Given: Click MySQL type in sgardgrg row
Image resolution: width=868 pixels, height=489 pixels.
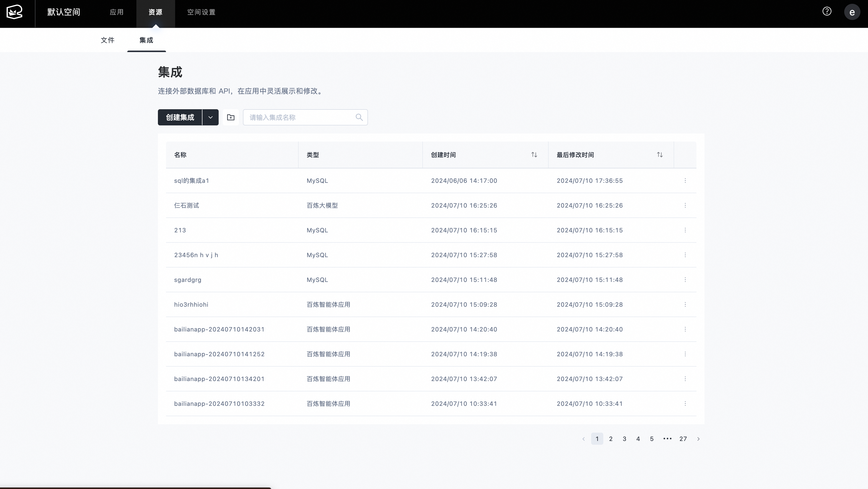Looking at the screenshot, I should pyautogui.click(x=317, y=280).
